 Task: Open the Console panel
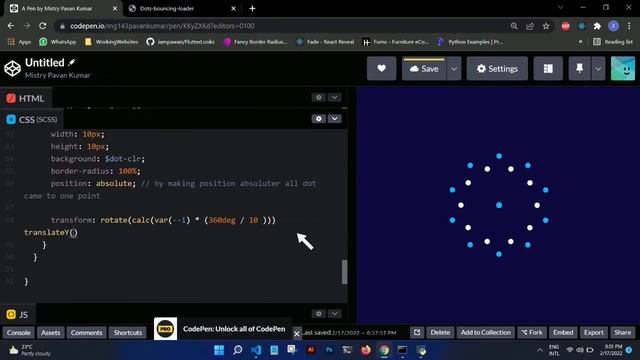pos(18,333)
